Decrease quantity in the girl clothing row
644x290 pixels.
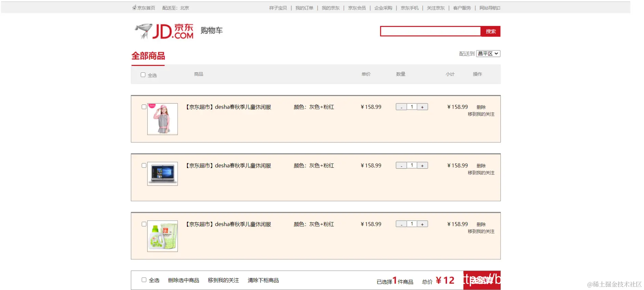coord(401,107)
